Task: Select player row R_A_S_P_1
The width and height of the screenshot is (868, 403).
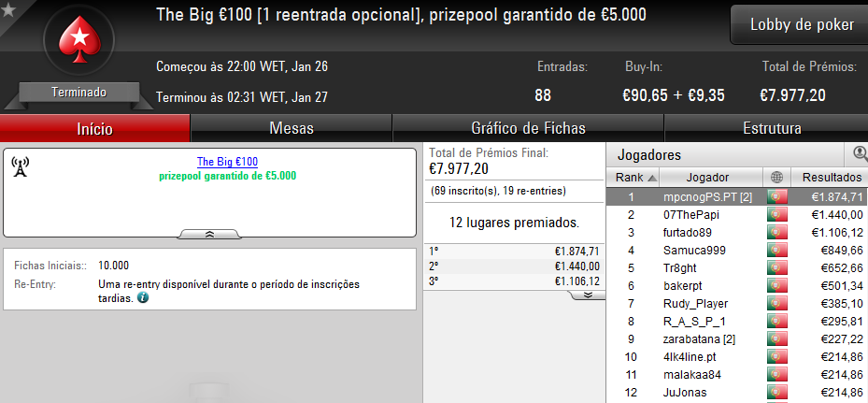Action: point(737,321)
